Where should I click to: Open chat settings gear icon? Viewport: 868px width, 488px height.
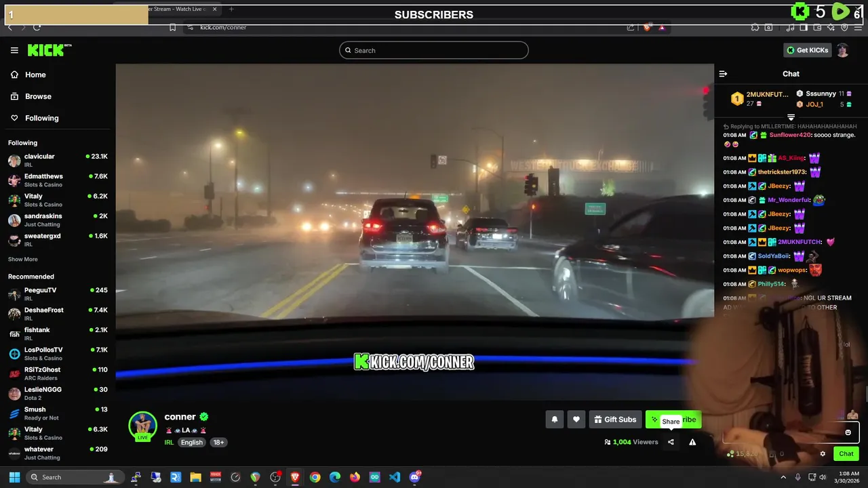[x=823, y=454]
